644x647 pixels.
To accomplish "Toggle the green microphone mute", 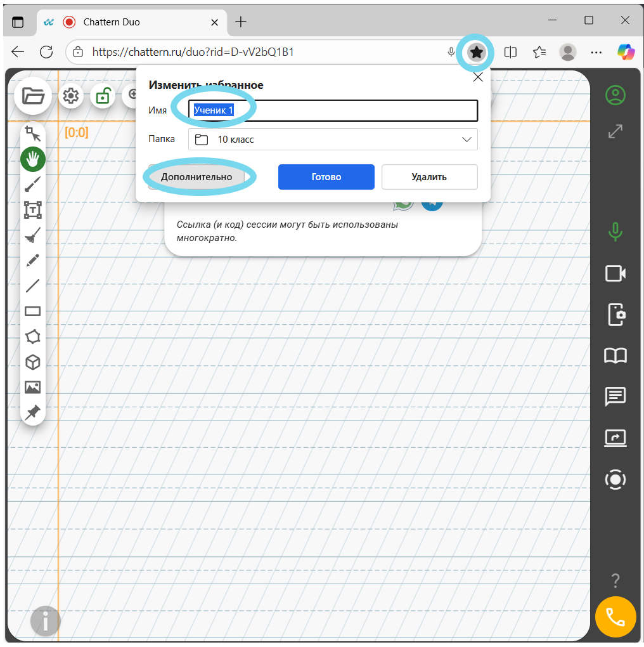I will tap(615, 232).
